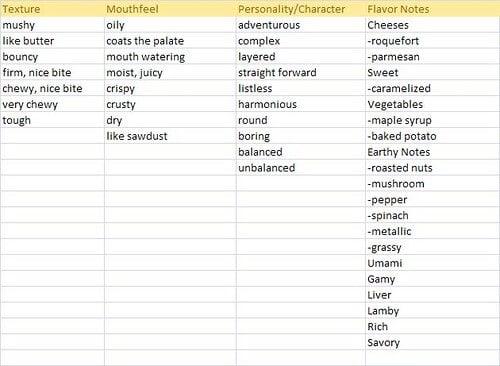500x366 pixels.
Task: Select the Flavor Notes header cell
Action: [432, 9]
